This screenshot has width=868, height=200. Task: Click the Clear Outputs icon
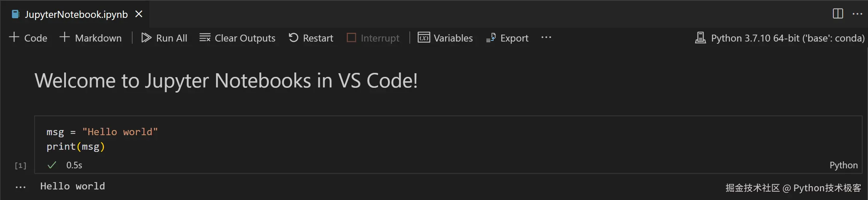pyautogui.click(x=205, y=38)
